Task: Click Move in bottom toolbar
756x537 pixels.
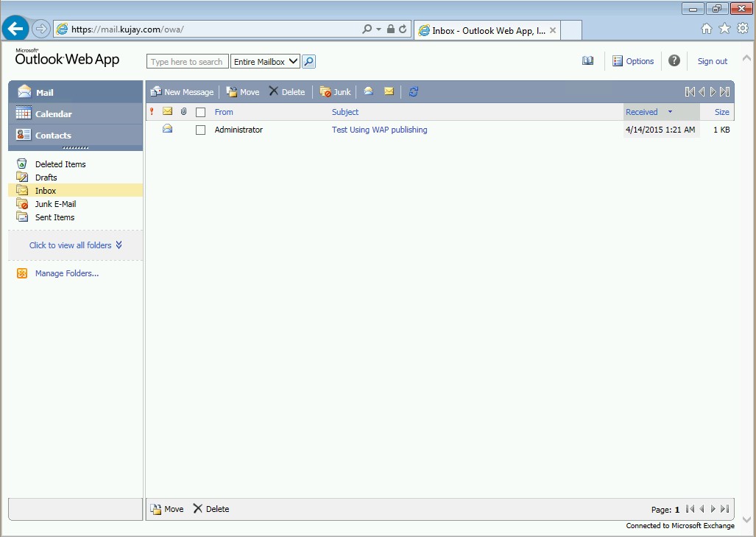Action: click(167, 509)
